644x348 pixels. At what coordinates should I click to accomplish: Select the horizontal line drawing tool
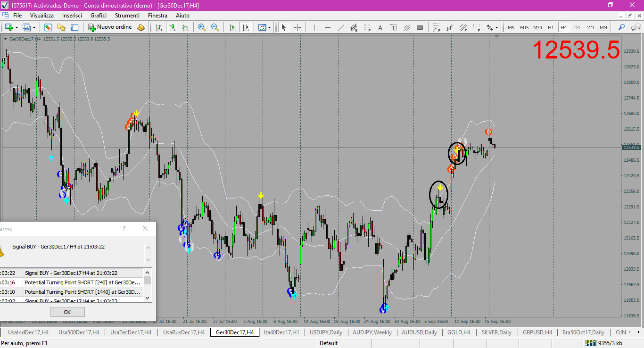327,27
